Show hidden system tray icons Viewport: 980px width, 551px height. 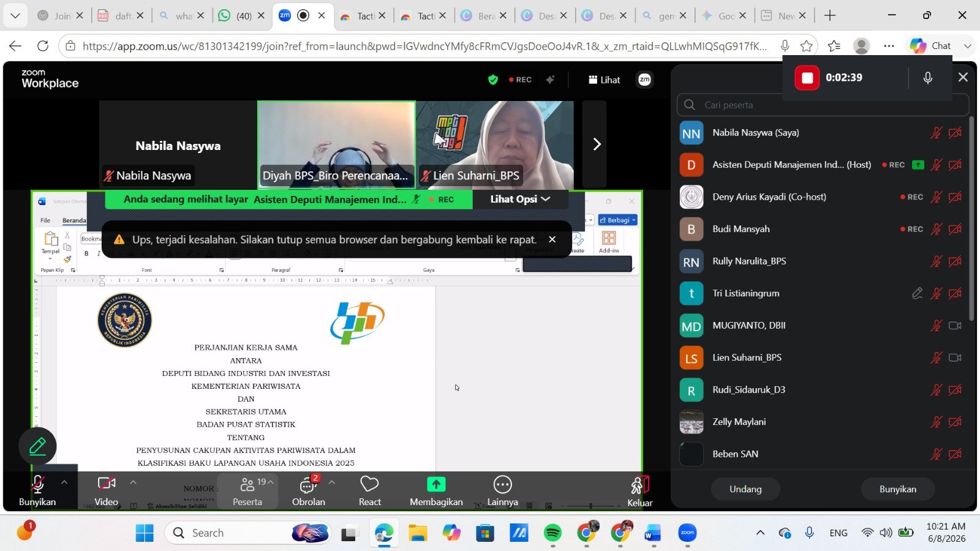pyautogui.click(x=760, y=533)
